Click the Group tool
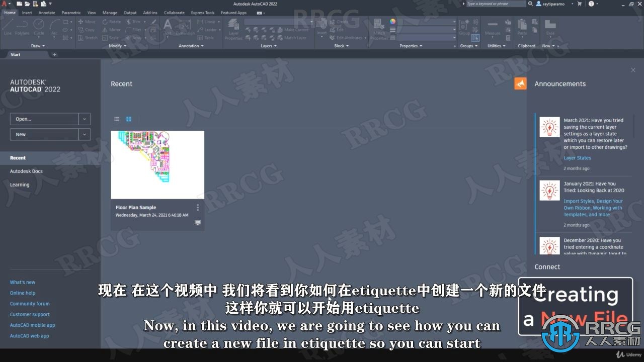This screenshot has width=644, height=362. point(464,27)
